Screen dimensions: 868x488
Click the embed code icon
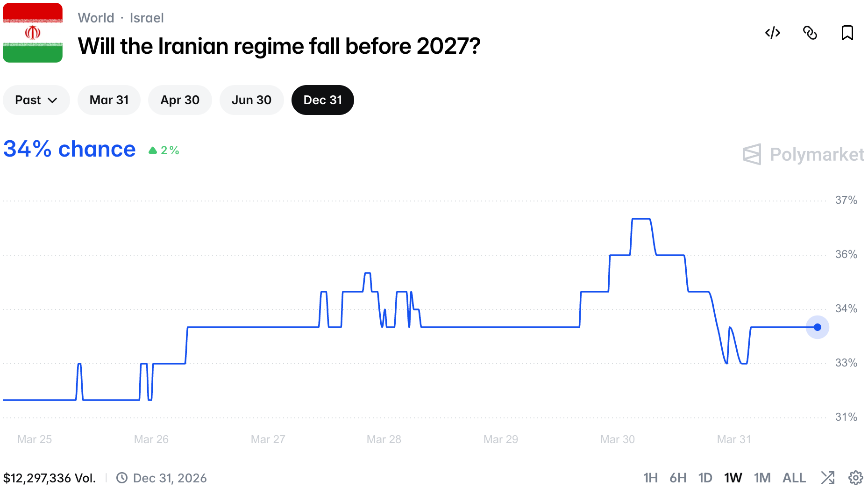tap(773, 33)
